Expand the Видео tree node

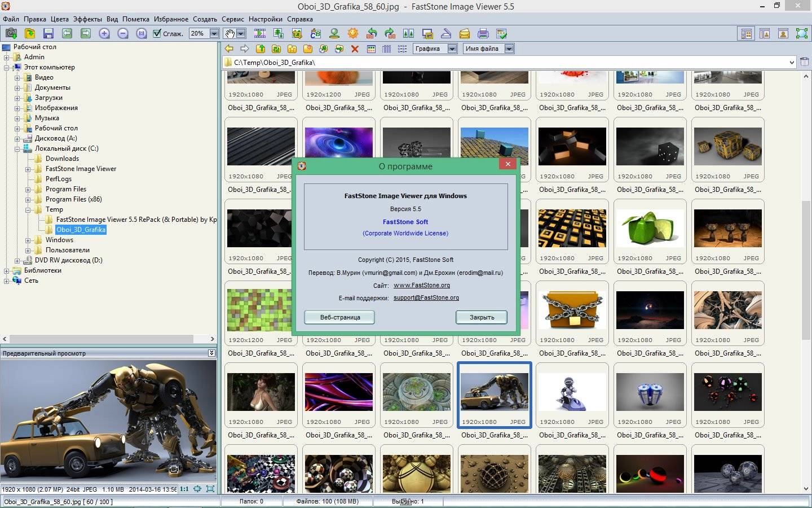tap(17, 77)
